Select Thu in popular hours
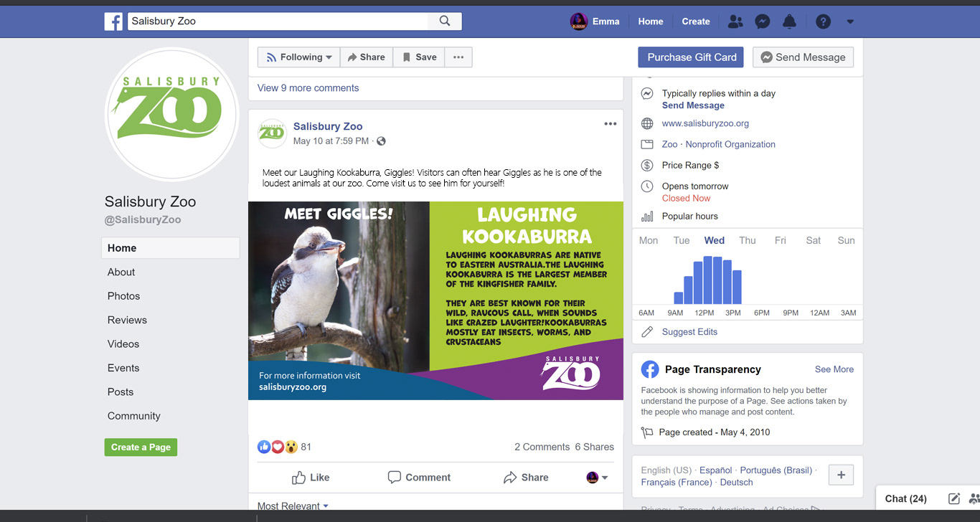 pyautogui.click(x=748, y=240)
